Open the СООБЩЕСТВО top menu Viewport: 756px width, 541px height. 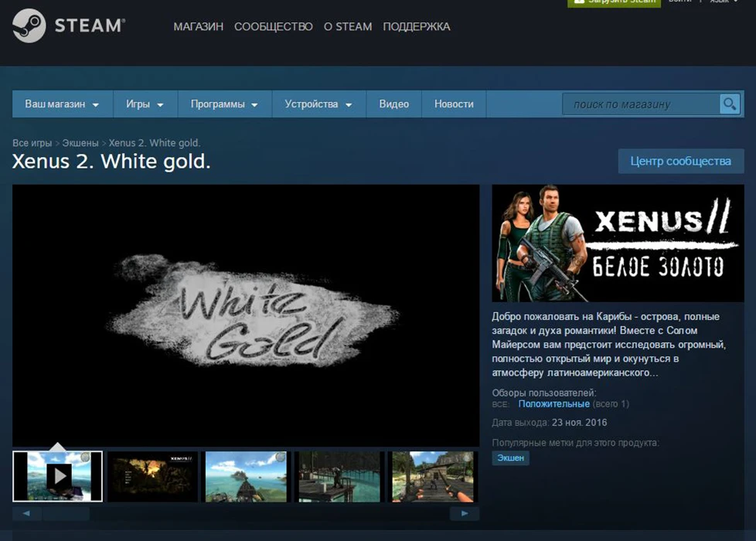274,26
